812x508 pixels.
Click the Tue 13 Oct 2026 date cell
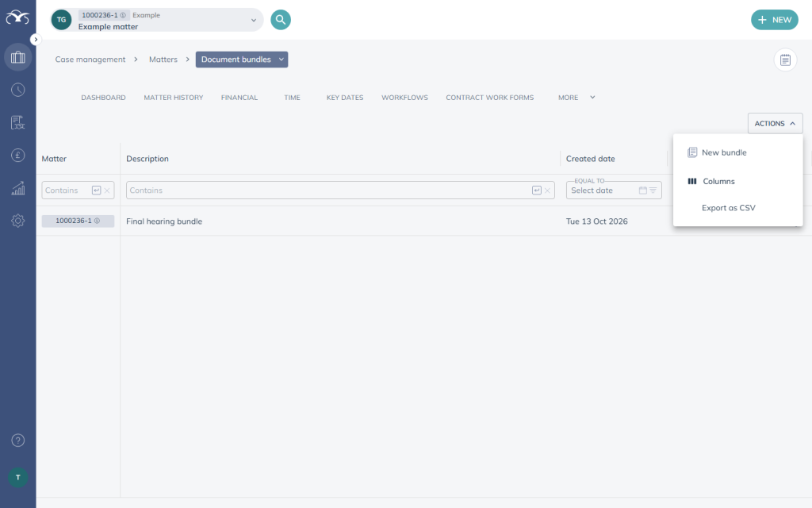click(596, 221)
